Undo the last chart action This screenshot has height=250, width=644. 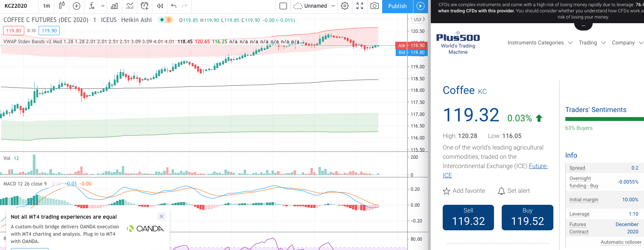pos(174,6)
